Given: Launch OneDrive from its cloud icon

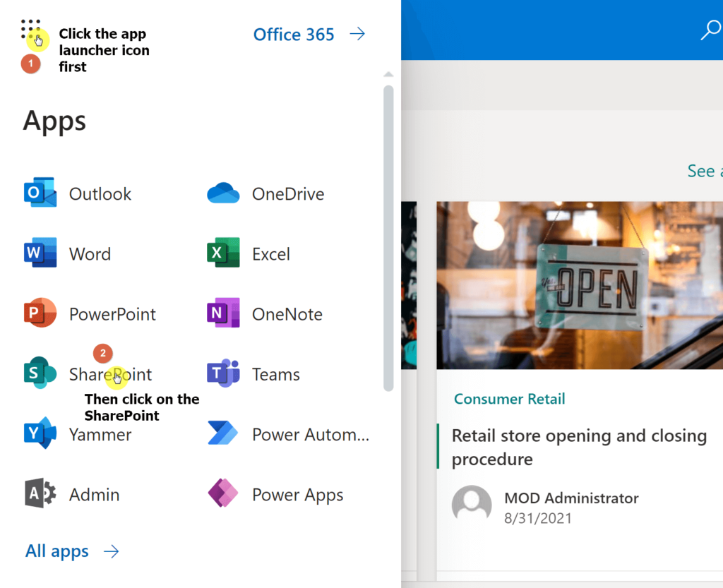Looking at the screenshot, I should pos(223,193).
